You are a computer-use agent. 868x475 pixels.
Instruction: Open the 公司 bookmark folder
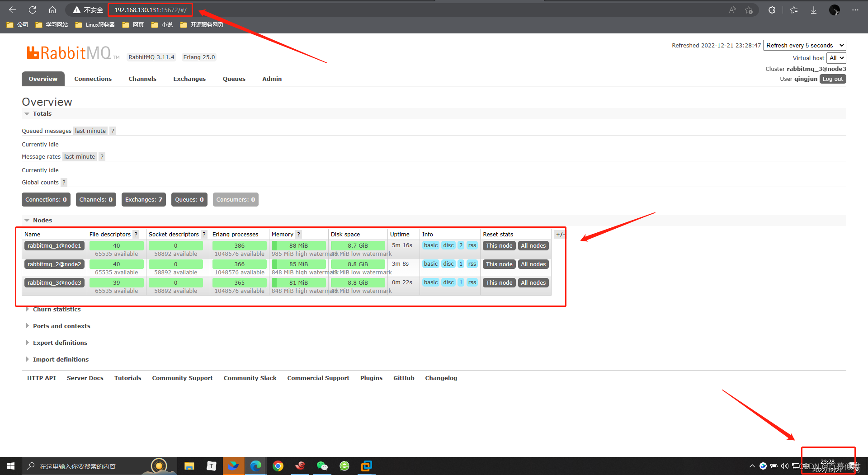pos(17,25)
